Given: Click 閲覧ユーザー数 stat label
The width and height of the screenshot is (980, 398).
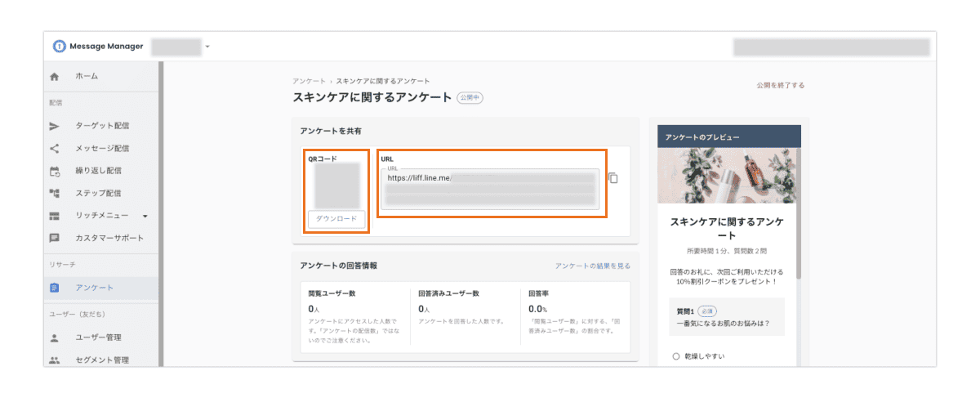Looking at the screenshot, I should (x=332, y=292).
